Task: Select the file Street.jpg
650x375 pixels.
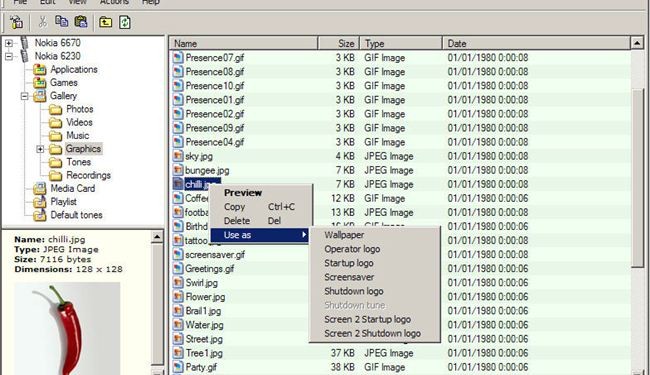Action: pyautogui.click(x=204, y=339)
